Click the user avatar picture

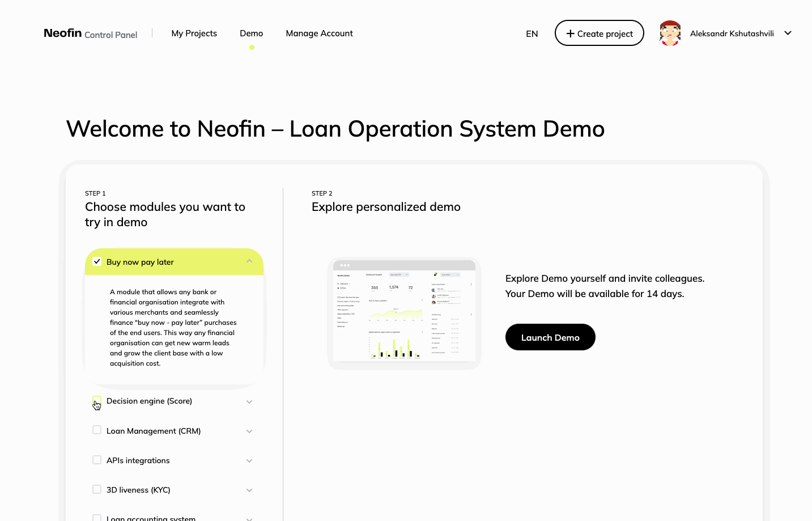(670, 33)
